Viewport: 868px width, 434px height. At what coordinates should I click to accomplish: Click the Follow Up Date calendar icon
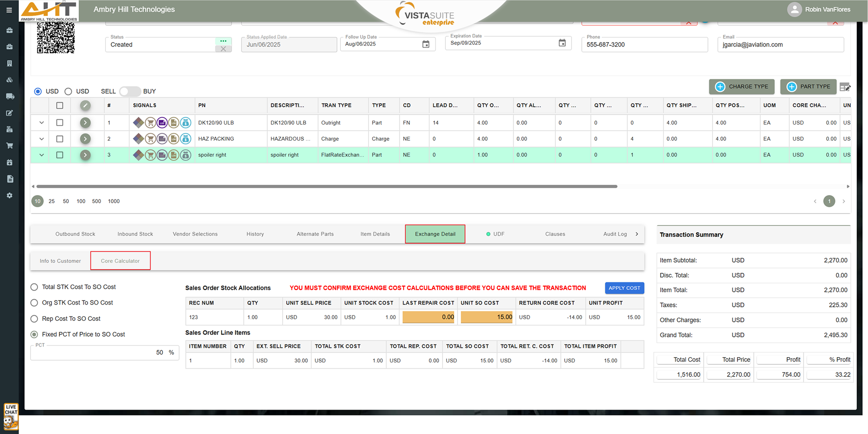click(x=425, y=44)
